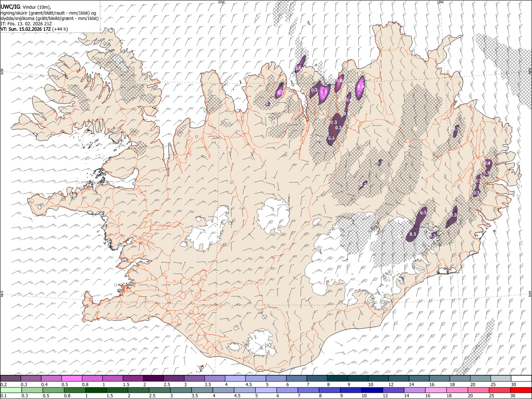The width and height of the screenshot is (532, 399).
Task: Select lower legend pink swatch between 16 and 18
Action: [436, 390]
